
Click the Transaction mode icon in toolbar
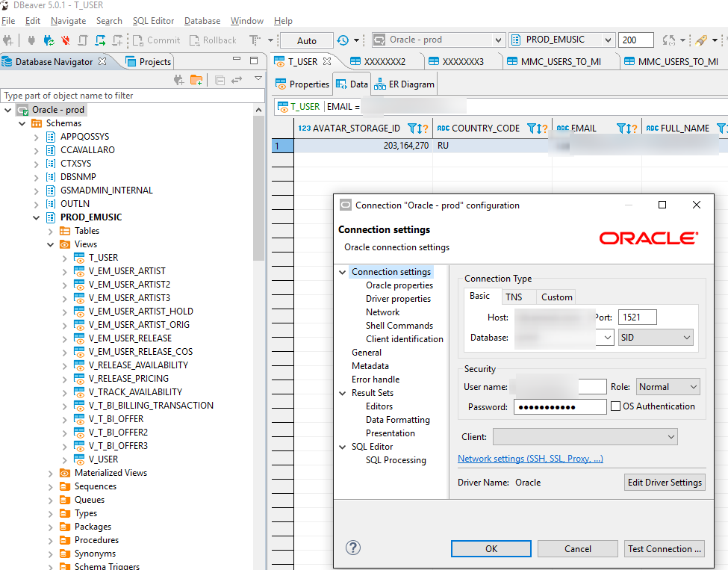255,40
